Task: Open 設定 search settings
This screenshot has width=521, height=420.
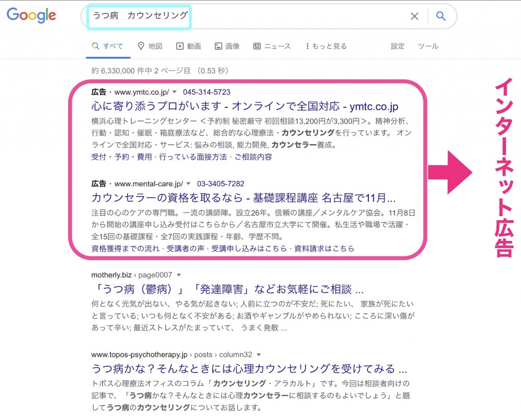Action: (x=397, y=46)
